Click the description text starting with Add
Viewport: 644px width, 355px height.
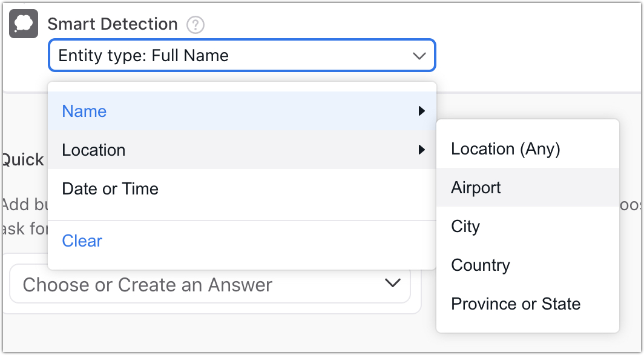point(24,204)
